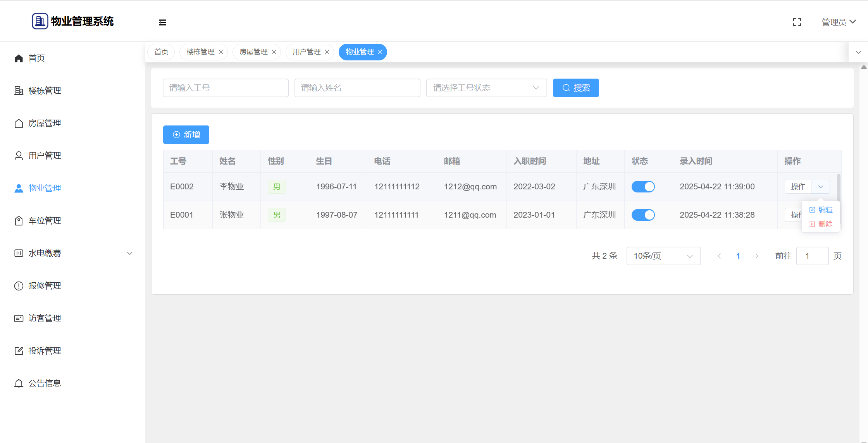868x443 pixels.
Task: Open 报修管理 in the sidebar
Action: [x=45, y=286]
